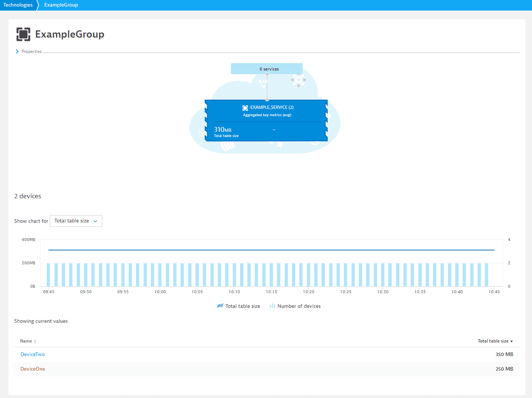Click the Total table size legend line icon
Screen dimensions: 532x398
(x=220, y=306)
